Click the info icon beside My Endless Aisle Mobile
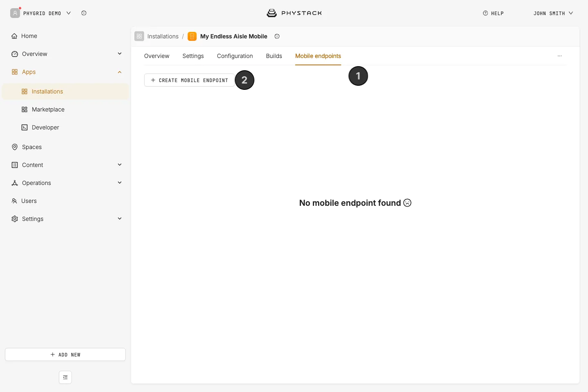The height and width of the screenshot is (392, 588). (x=277, y=36)
